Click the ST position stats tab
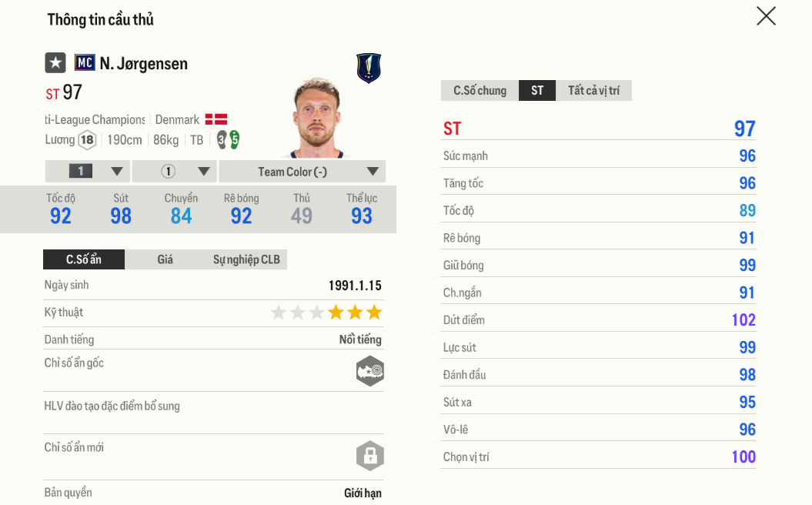Image resolution: width=812 pixels, height=505 pixels. 537,91
